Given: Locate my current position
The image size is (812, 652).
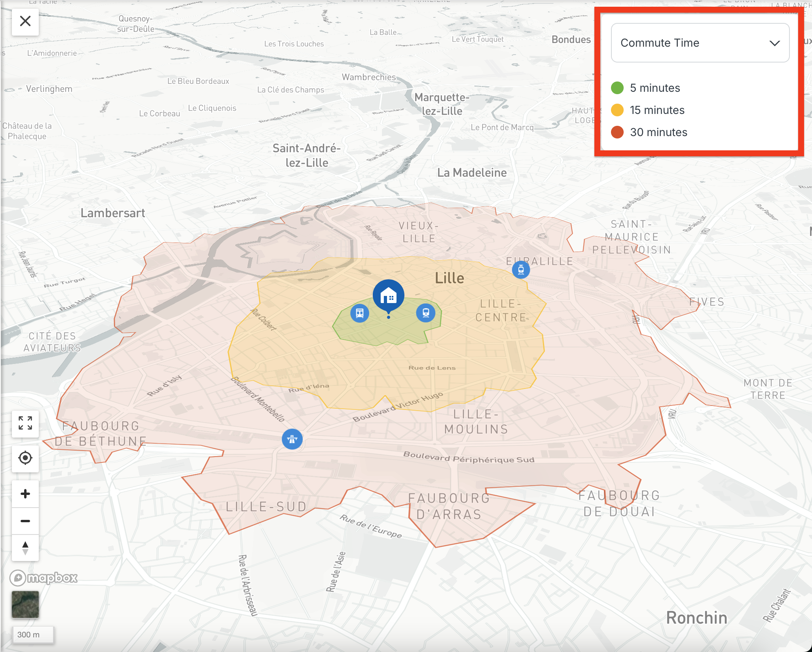Looking at the screenshot, I should tap(25, 458).
